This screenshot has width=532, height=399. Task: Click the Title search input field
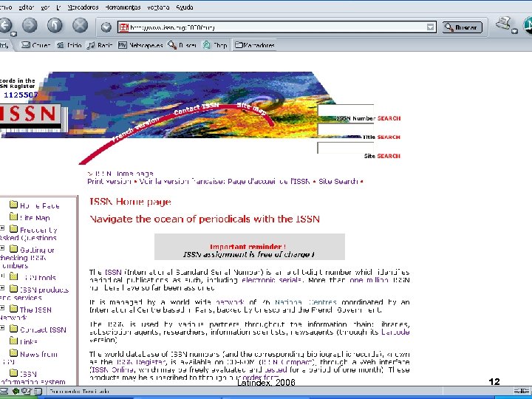pyautogui.click(x=346, y=129)
